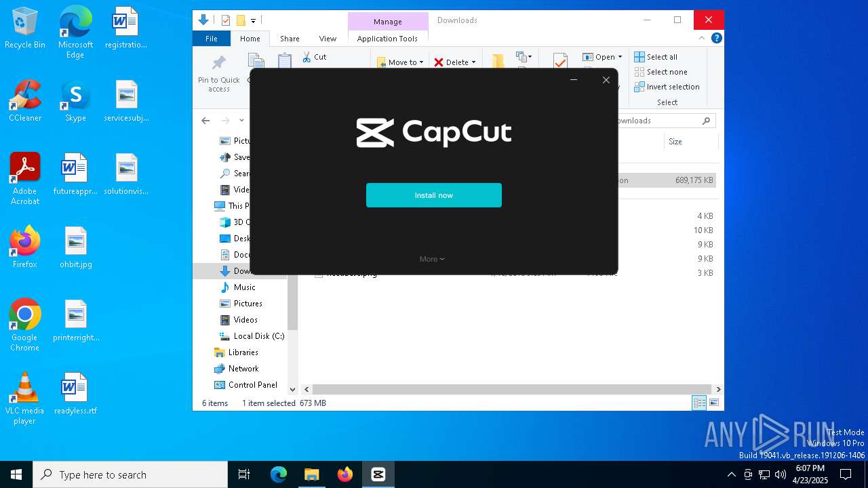Collapse the ribbon with the chevron
This screenshot has height=488, width=868.
(x=702, y=39)
